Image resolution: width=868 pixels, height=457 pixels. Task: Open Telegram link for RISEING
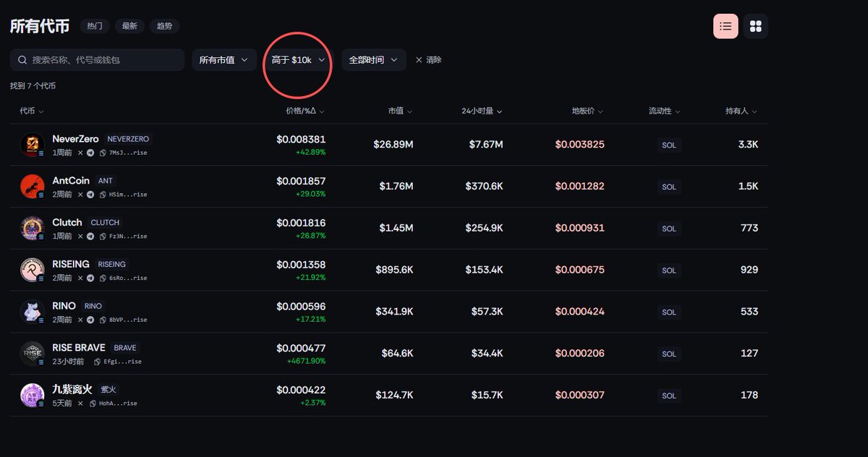point(90,278)
